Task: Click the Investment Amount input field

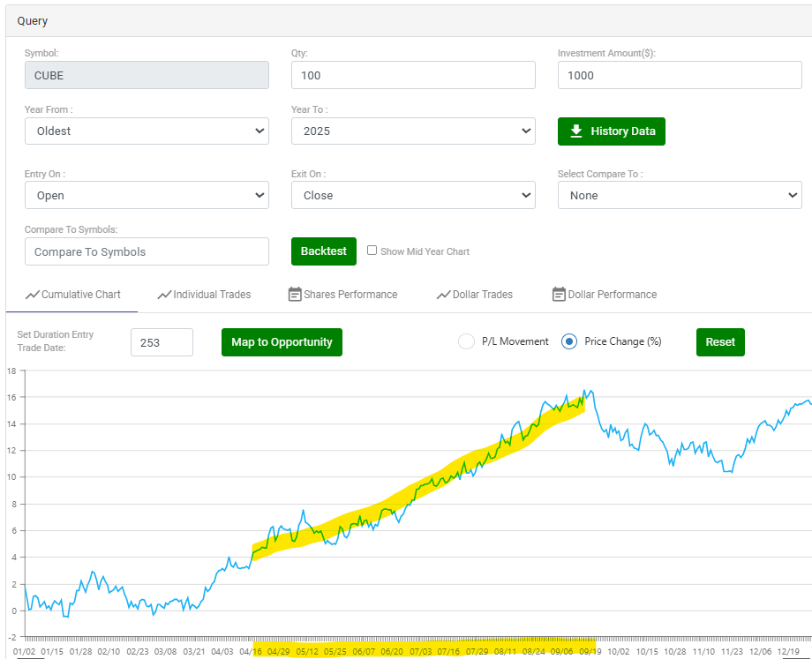Action: tap(680, 75)
